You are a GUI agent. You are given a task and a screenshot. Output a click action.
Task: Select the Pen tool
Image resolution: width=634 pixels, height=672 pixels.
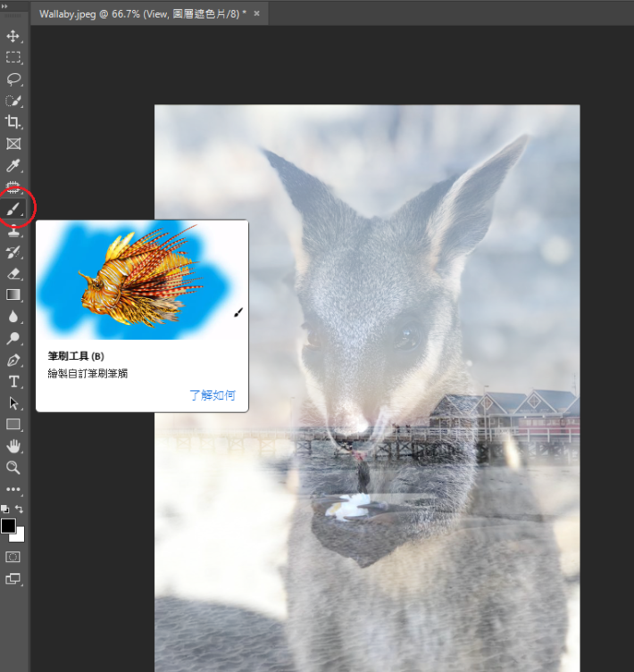(x=13, y=360)
